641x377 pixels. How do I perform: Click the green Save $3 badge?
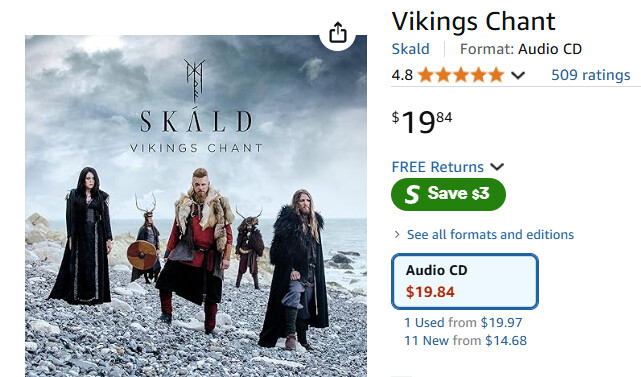click(448, 194)
